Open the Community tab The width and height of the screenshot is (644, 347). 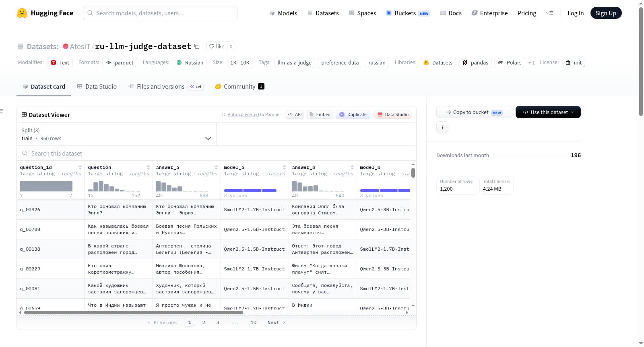(239, 86)
